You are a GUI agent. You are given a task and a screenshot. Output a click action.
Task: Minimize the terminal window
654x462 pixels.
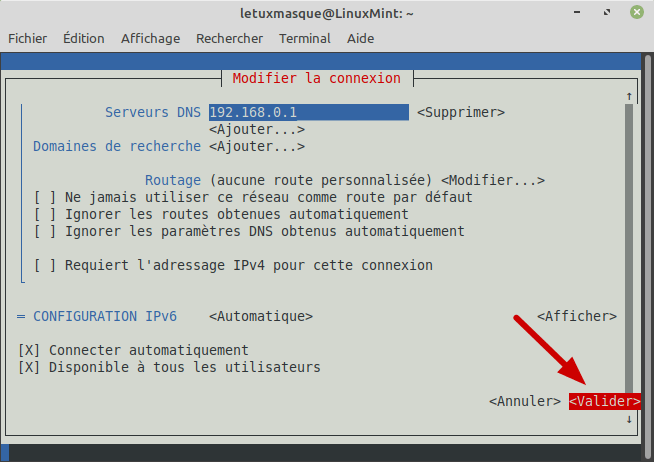point(577,13)
